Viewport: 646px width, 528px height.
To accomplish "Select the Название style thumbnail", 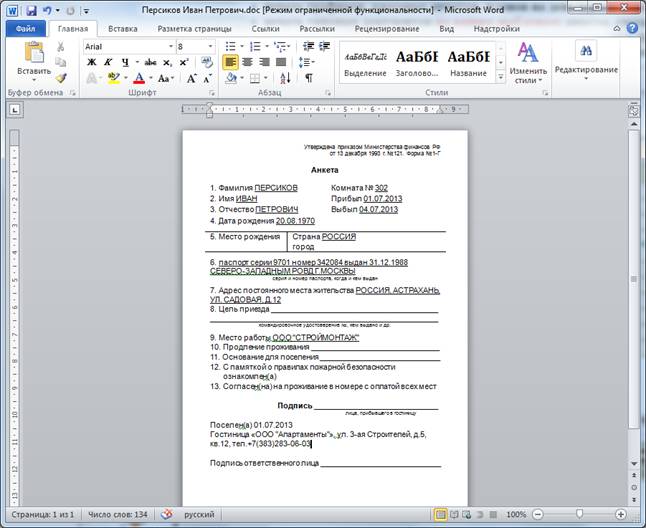I will (468, 62).
